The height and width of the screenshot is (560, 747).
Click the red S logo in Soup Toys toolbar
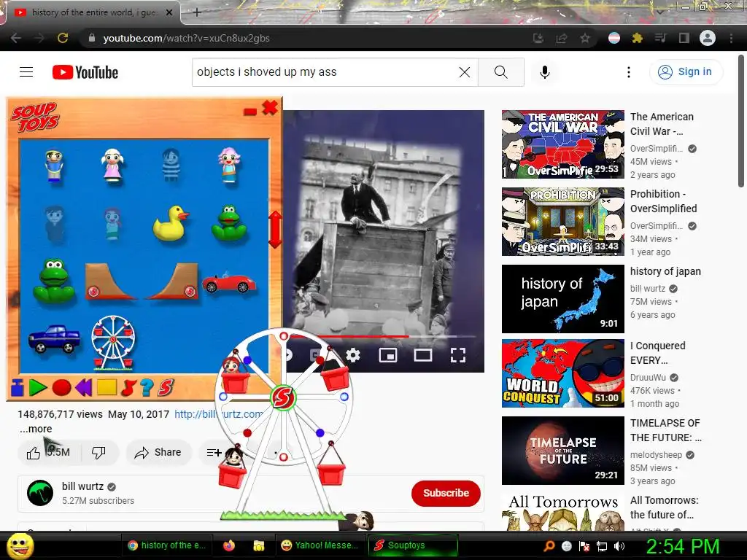click(x=166, y=388)
